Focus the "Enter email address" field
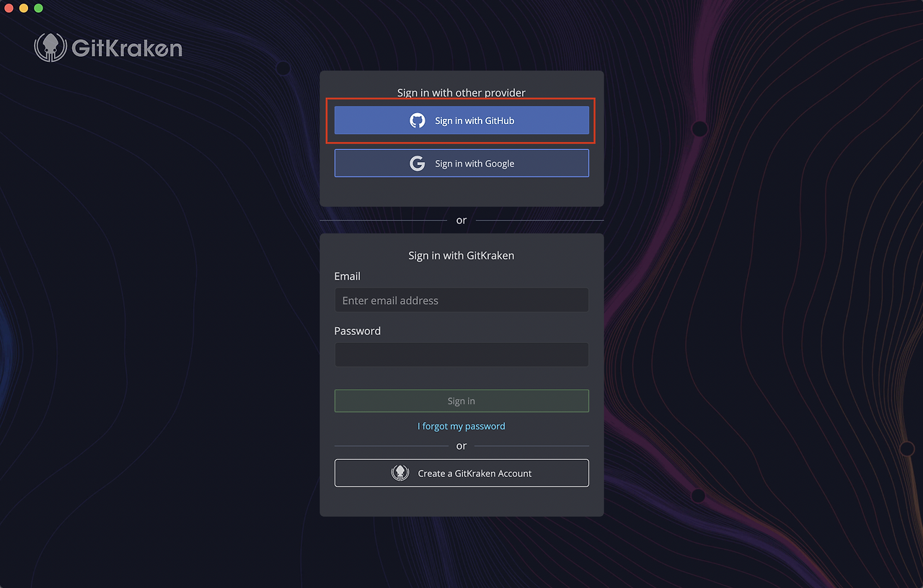 [461, 300]
